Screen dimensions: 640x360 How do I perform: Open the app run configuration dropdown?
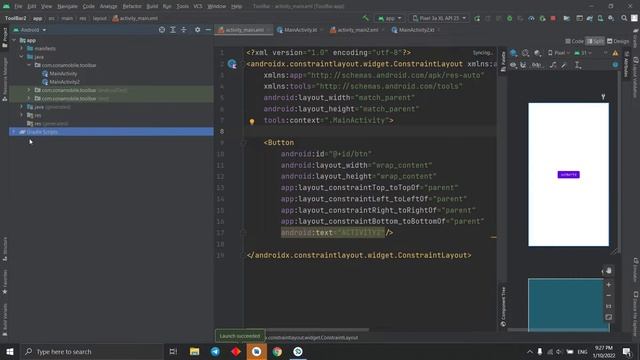coord(390,18)
